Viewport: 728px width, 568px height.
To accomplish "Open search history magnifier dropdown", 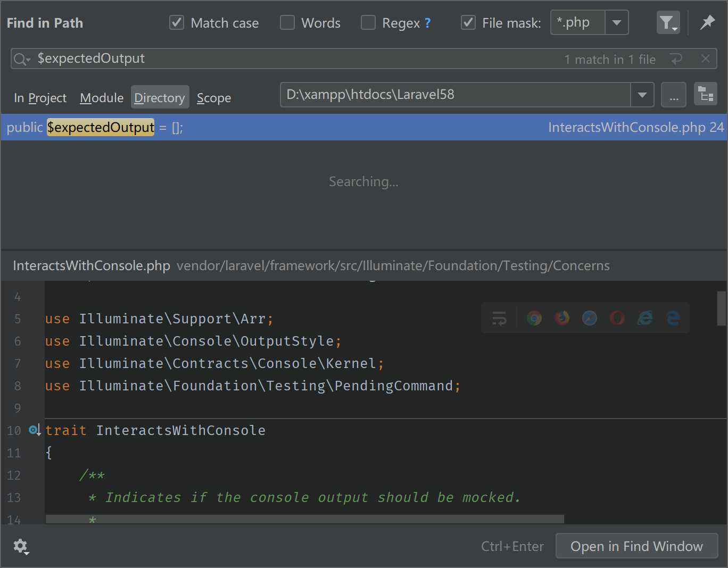I will tap(22, 59).
